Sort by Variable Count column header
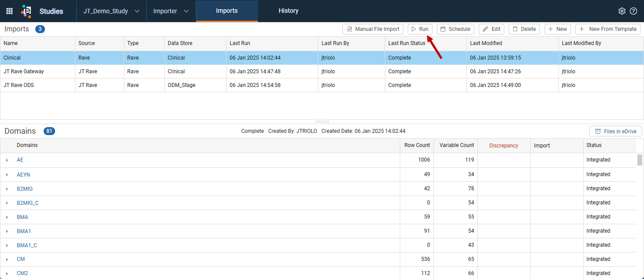Image resolution: width=644 pixels, height=279 pixels. tap(456, 145)
